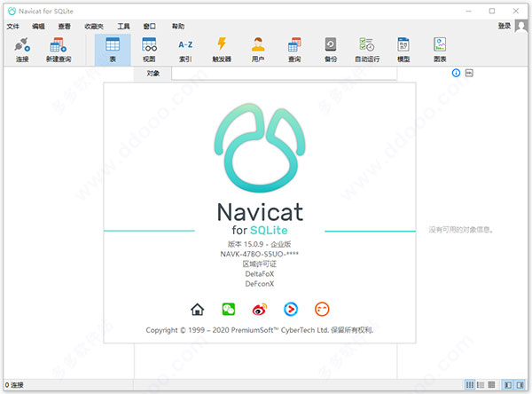Viewport: 532px width, 394px height.
Task: Open the Favorites (收藏夹) menu
Action: [x=94, y=26]
